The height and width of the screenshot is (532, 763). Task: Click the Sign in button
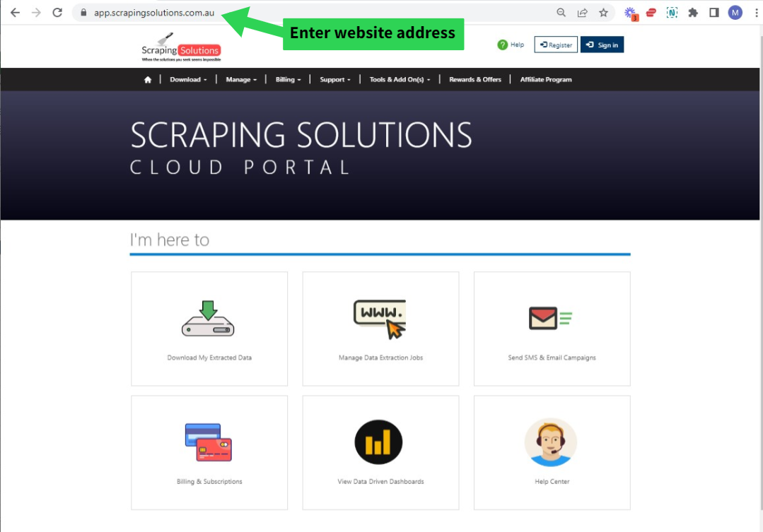(602, 45)
